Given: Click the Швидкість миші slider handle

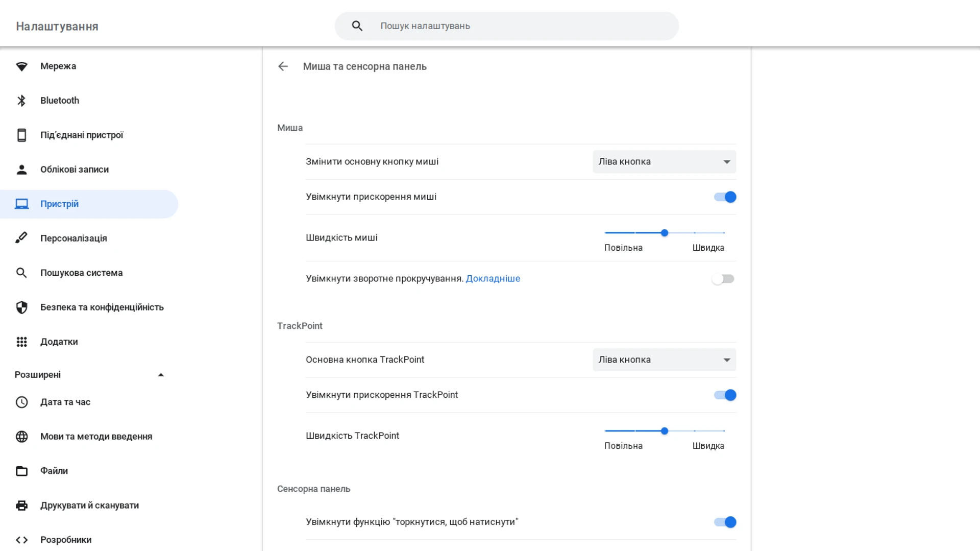Looking at the screenshot, I should click(x=664, y=233).
